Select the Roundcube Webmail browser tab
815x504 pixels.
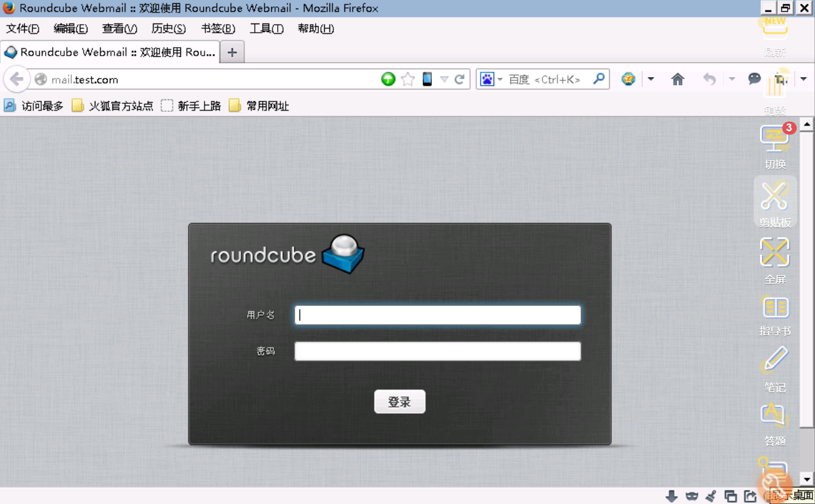pos(110,52)
